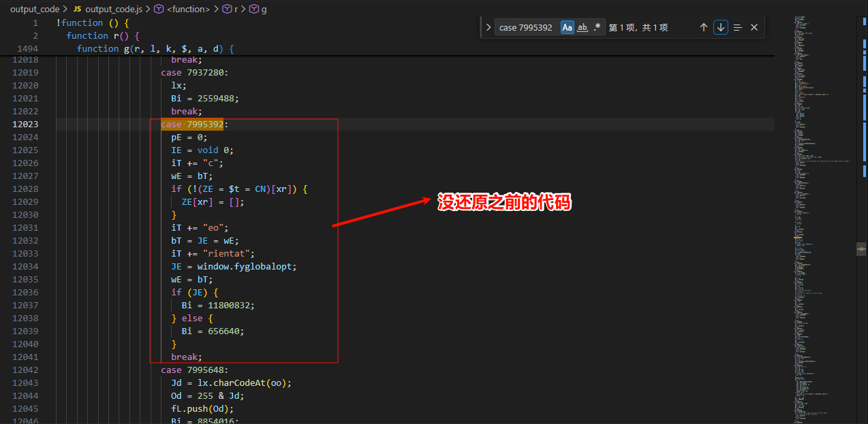This screenshot has height=424, width=868.
Task: Click line 'Bi = 11800832;'
Action: 218,306
